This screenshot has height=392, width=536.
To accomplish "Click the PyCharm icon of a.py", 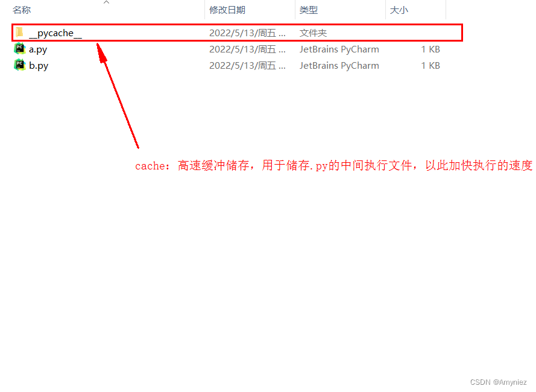I will coord(19,49).
